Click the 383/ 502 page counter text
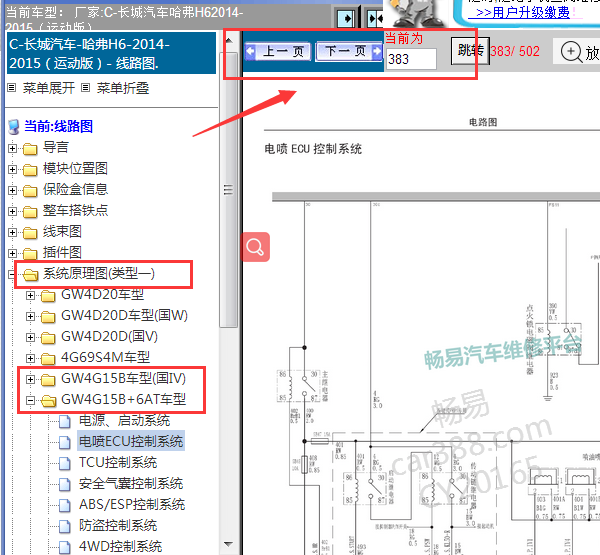The image size is (600, 555). point(515,51)
